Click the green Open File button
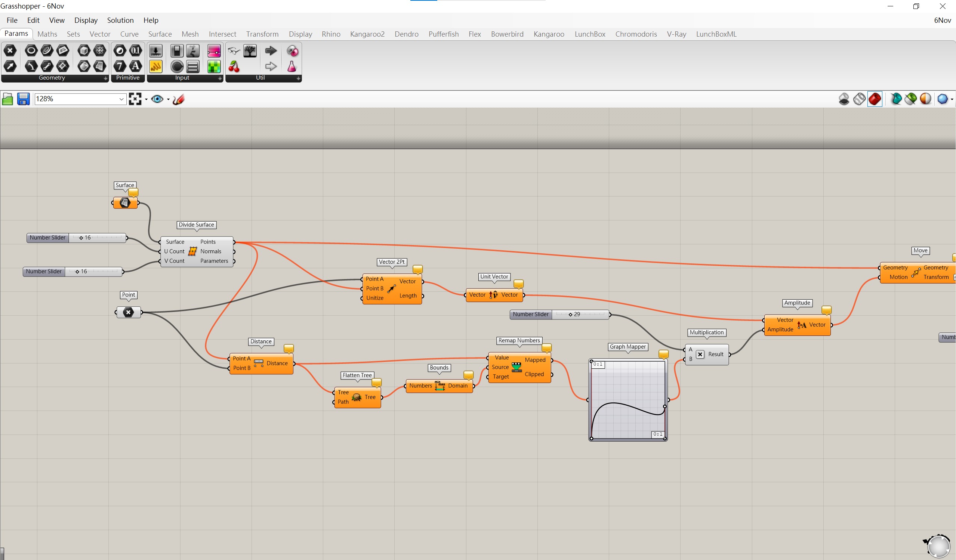956x560 pixels. pyautogui.click(x=7, y=99)
